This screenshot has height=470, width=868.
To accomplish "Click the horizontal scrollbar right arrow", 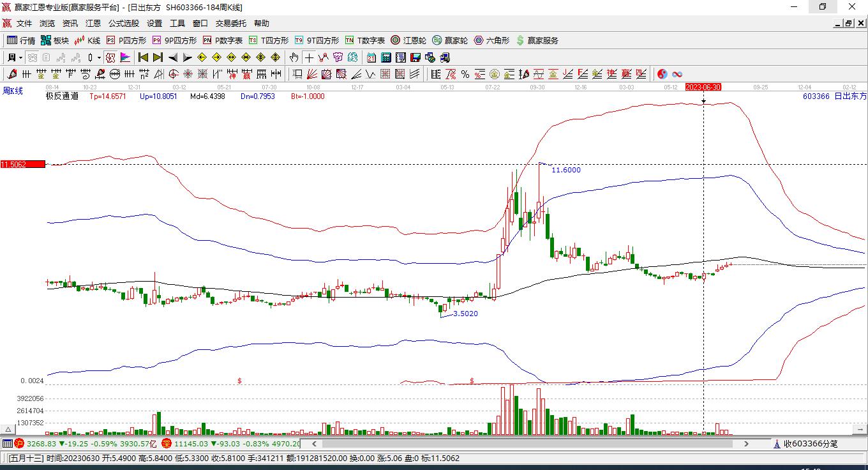I will click(747, 443).
